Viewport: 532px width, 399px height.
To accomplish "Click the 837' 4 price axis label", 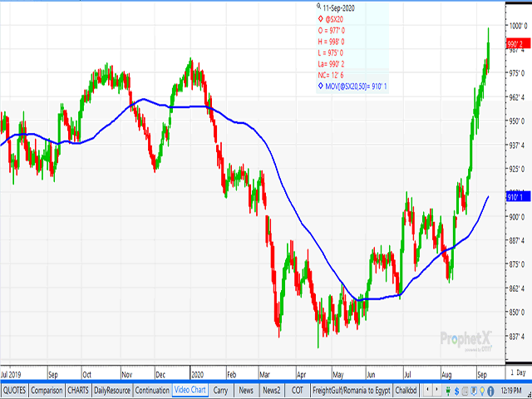I will click(517, 336).
